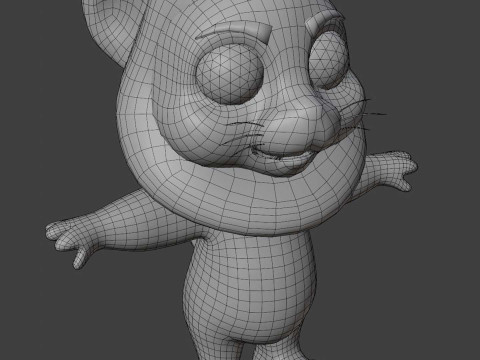
Task: Select the character's torso mesh
Action: pyautogui.click(x=250, y=287)
